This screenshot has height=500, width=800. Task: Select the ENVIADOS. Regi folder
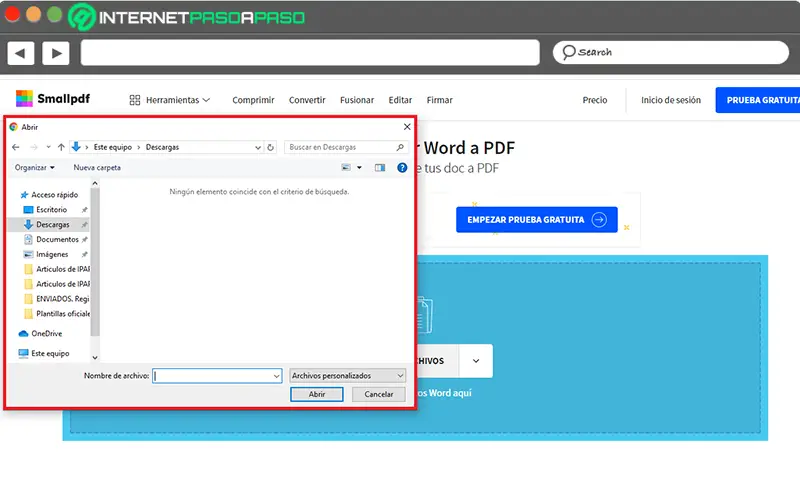click(x=62, y=298)
